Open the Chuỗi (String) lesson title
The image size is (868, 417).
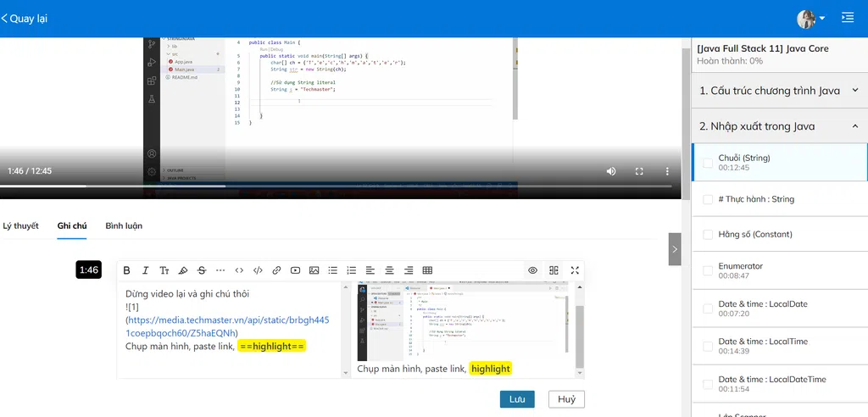tap(744, 158)
